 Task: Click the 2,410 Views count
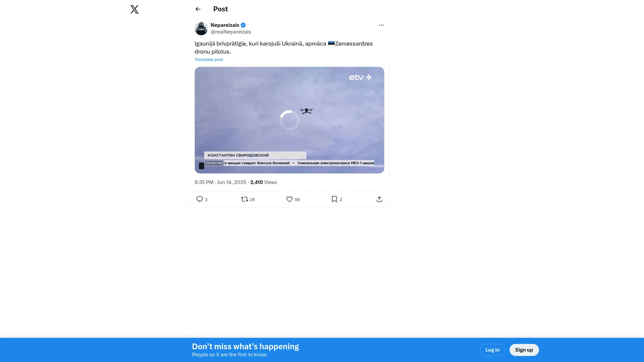pyautogui.click(x=263, y=182)
